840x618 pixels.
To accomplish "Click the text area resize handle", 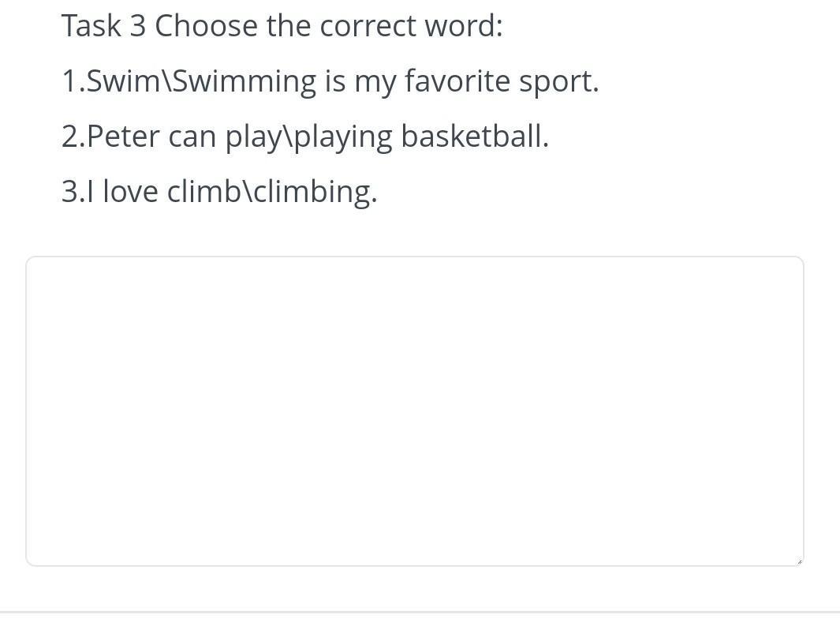I will tap(798, 561).
